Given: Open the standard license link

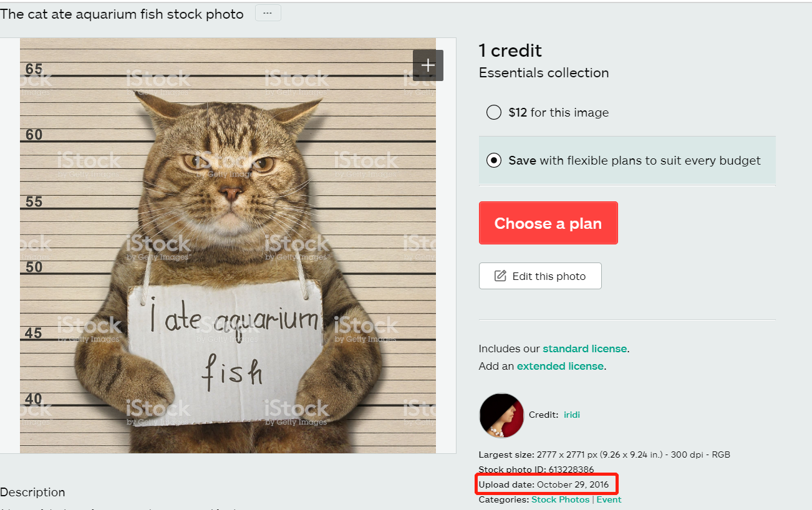Looking at the screenshot, I should [584, 349].
